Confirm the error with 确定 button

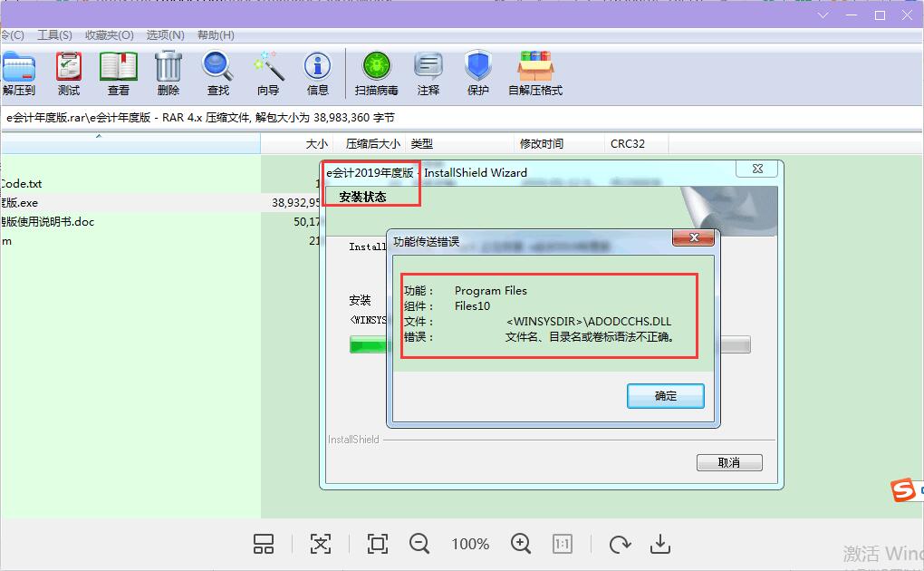tap(665, 396)
